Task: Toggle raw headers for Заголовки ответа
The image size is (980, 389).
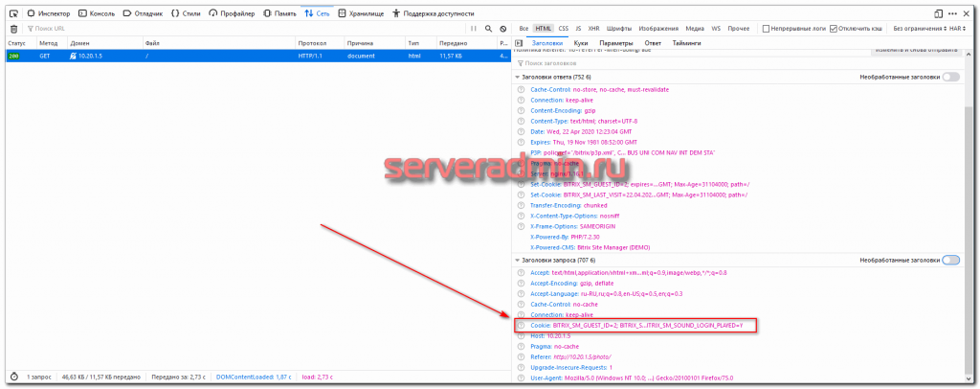Action: [950, 77]
